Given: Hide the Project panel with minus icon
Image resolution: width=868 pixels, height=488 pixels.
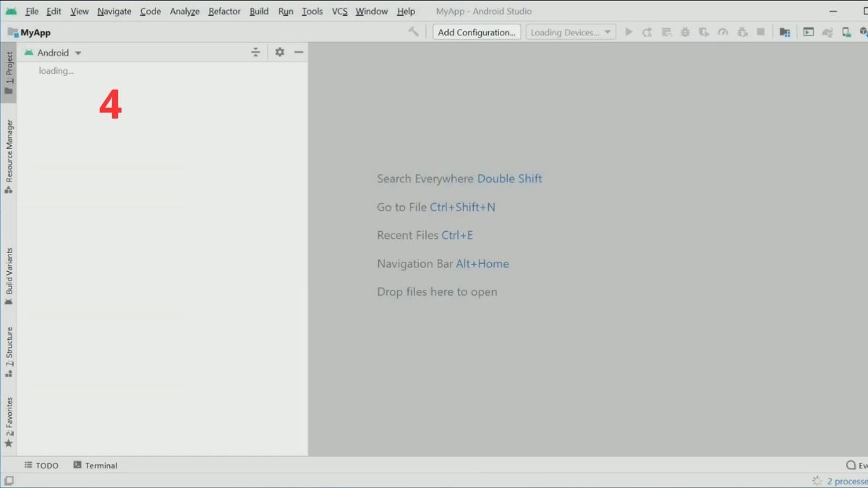Looking at the screenshot, I should coord(299,52).
